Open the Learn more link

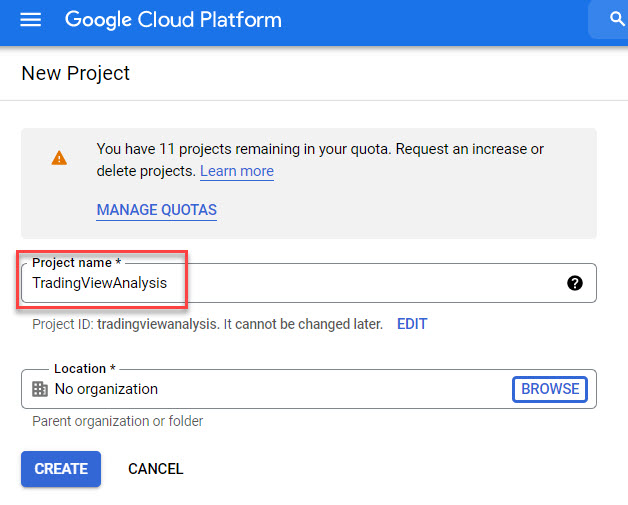point(237,171)
